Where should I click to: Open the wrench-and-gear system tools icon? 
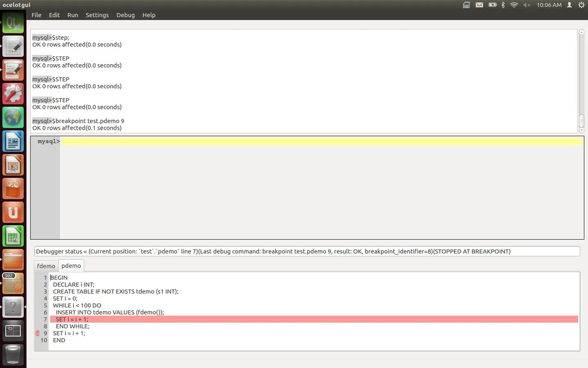tap(13, 94)
